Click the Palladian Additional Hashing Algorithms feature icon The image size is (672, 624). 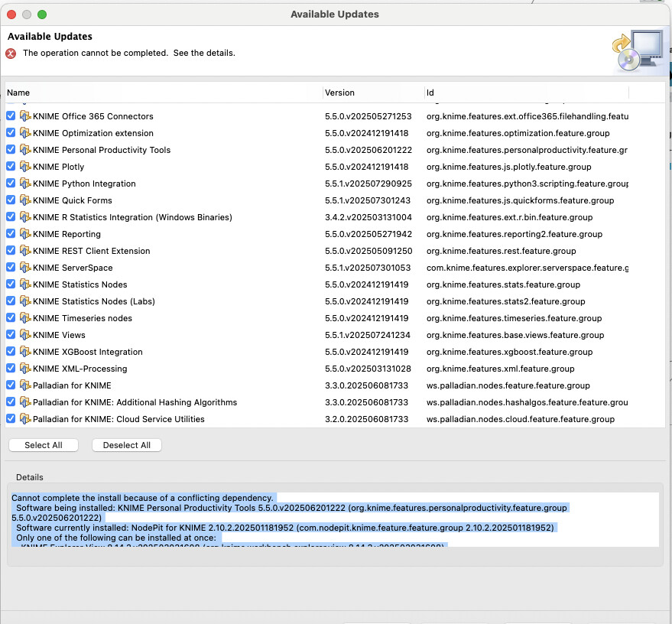25,402
